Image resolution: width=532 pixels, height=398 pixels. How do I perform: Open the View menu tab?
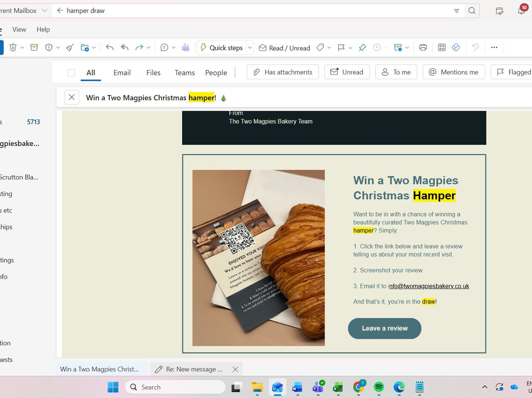(x=19, y=30)
